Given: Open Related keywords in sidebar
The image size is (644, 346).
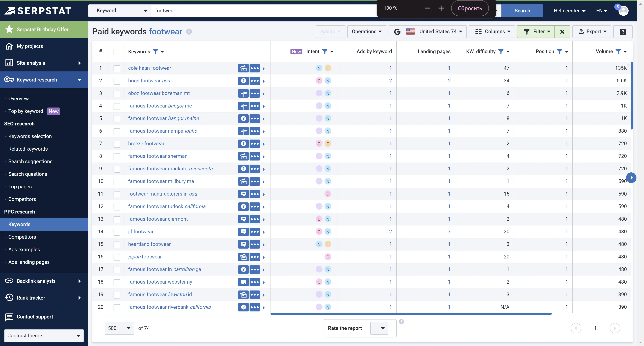Looking at the screenshot, I should point(28,149).
